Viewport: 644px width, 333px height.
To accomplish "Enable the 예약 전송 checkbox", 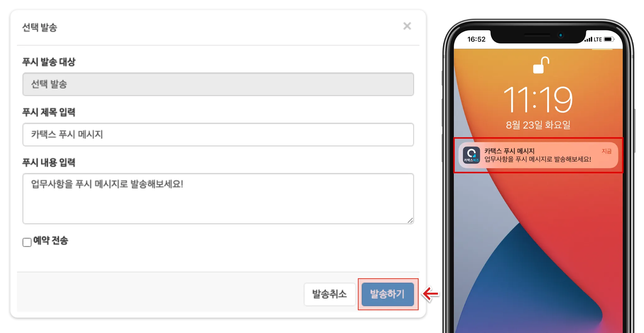I will [27, 242].
